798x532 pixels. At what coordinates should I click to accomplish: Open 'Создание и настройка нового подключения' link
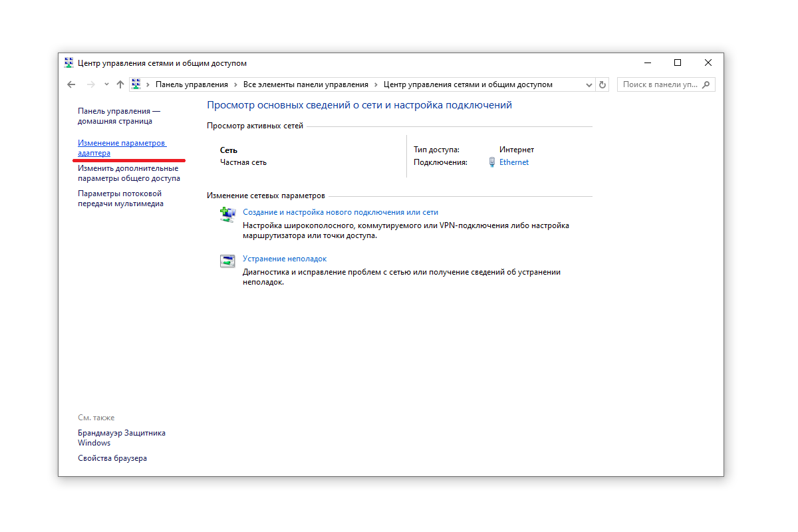pos(340,212)
